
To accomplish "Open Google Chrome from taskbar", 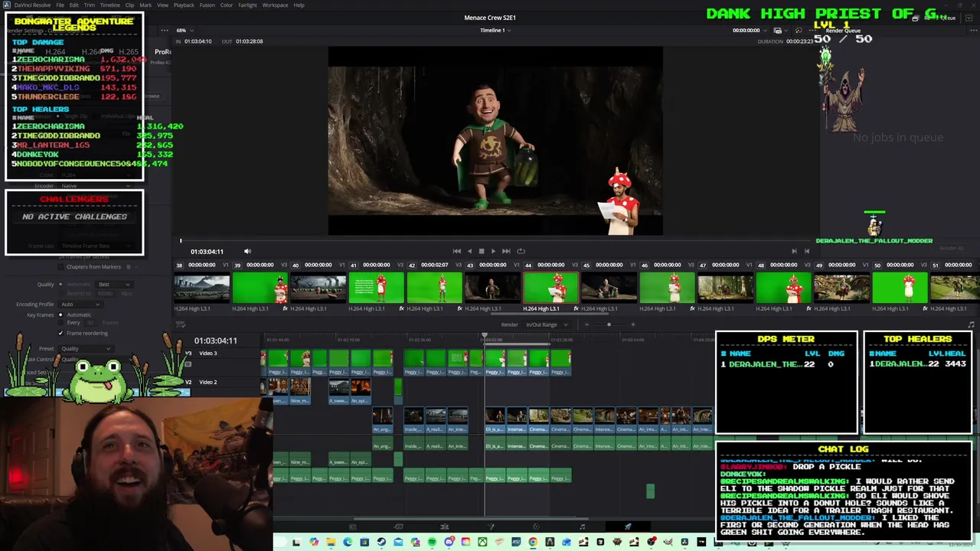I will pos(533,542).
